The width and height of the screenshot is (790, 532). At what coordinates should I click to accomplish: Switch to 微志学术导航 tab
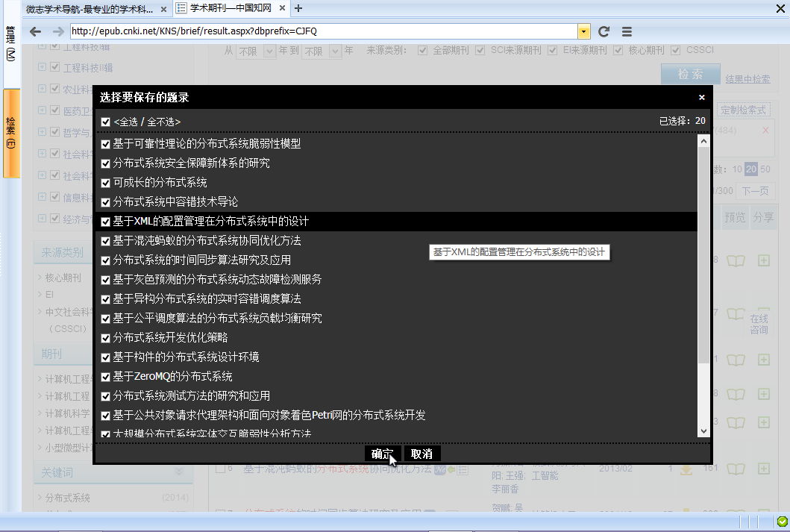click(x=90, y=8)
